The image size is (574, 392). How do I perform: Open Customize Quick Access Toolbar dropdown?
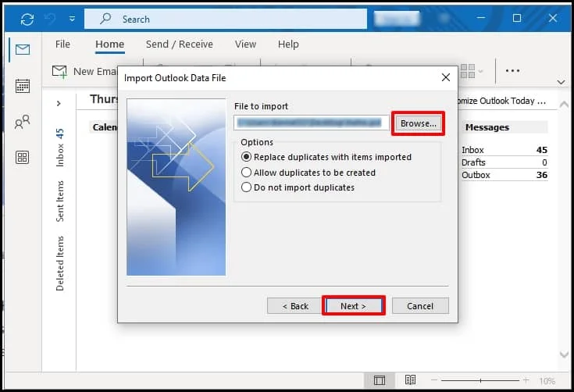[x=72, y=19]
